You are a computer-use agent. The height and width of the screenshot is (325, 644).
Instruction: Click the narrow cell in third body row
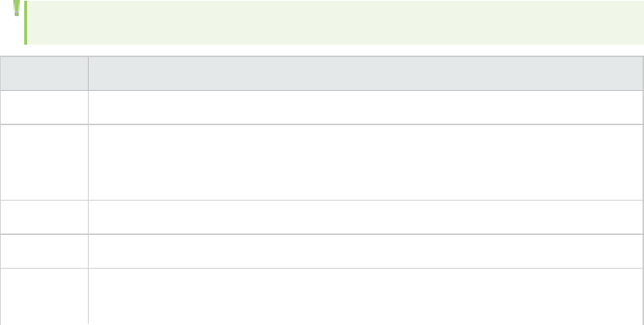click(44, 217)
